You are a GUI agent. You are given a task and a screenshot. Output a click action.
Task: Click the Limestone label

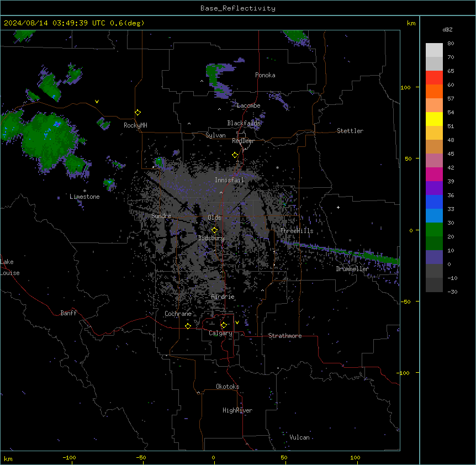coord(84,197)
